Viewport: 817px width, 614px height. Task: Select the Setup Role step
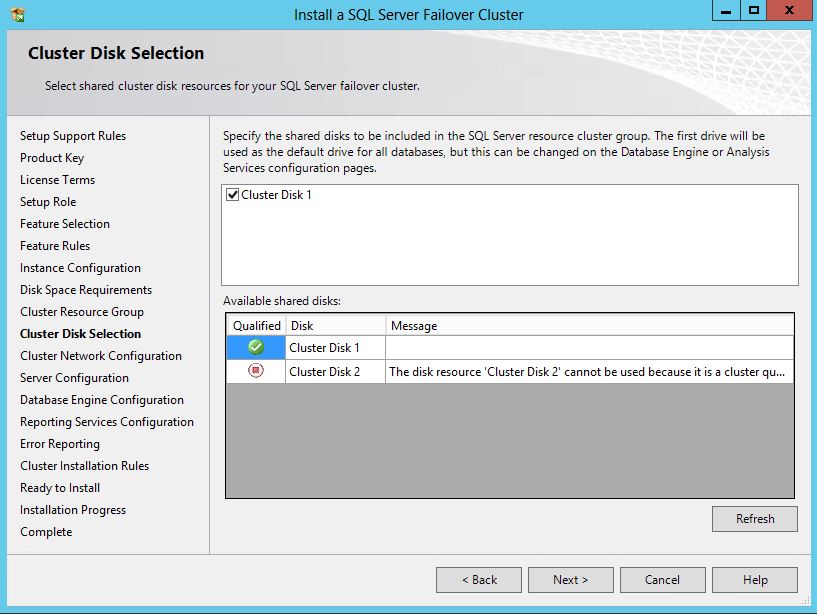pyautogui.click(x=48, y=202)
